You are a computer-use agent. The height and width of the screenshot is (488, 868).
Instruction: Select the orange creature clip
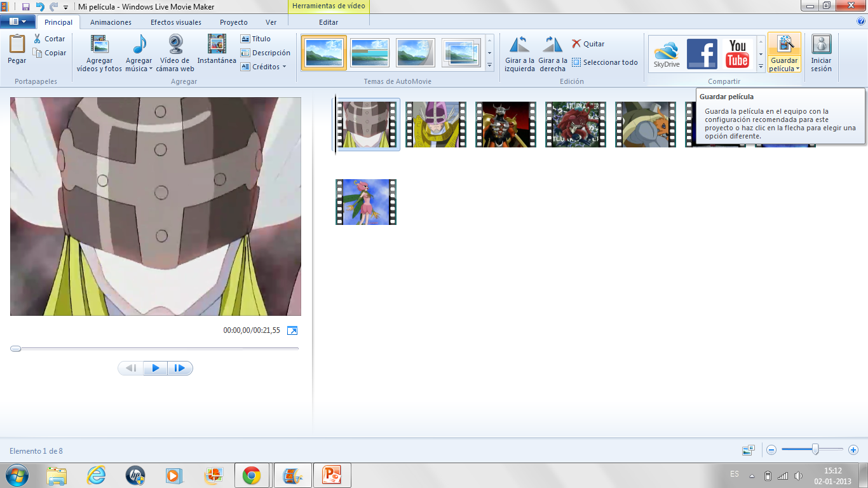646,125
